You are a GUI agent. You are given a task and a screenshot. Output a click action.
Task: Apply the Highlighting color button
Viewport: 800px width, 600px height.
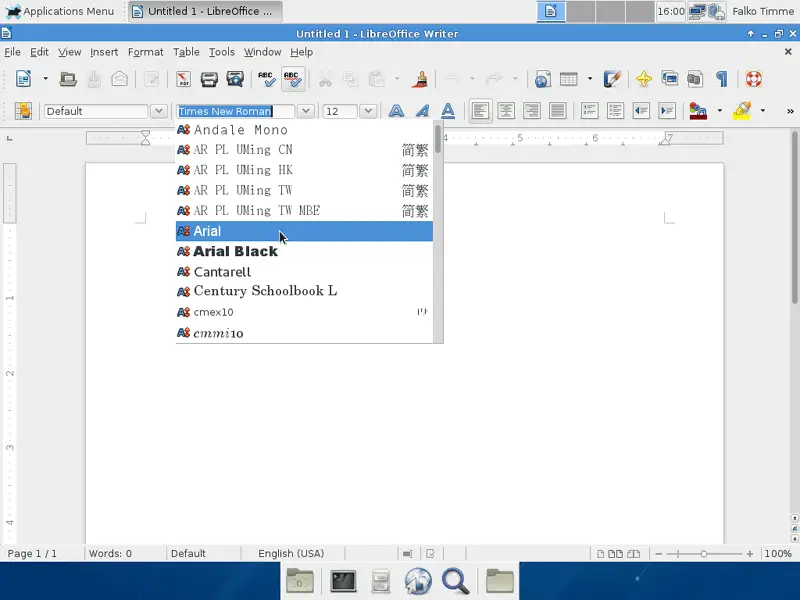742,111
